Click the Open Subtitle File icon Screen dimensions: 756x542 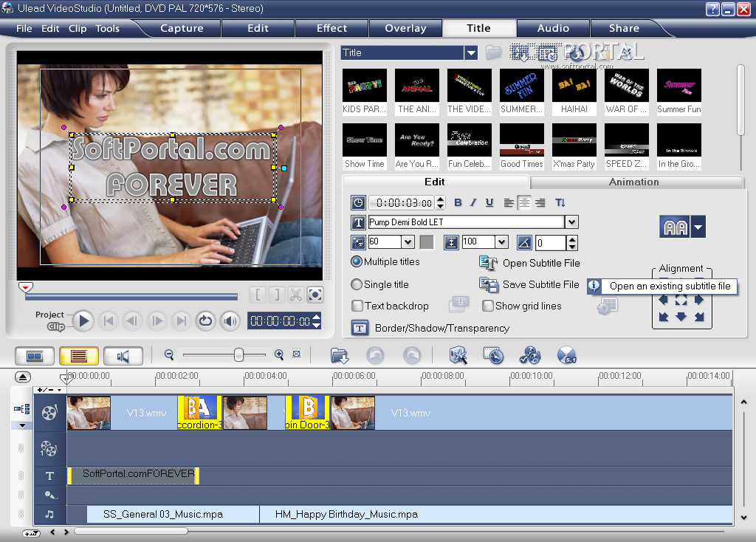coord(488,263)
